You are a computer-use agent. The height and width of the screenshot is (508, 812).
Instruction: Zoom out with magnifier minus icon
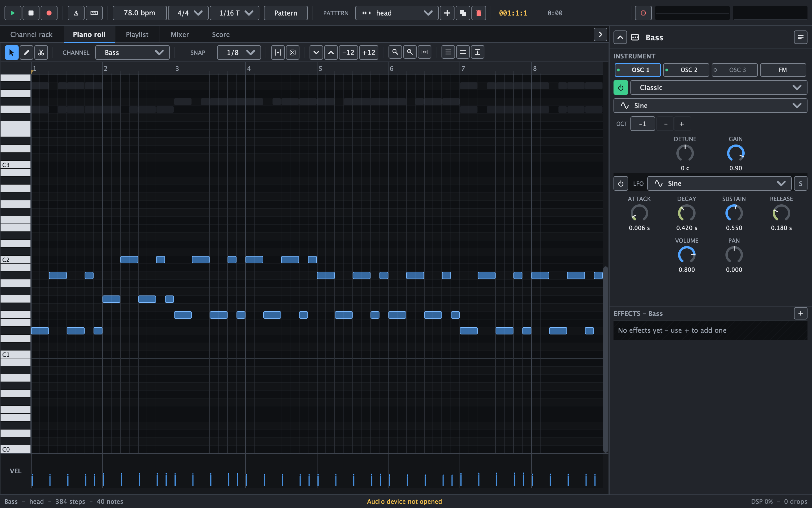tap(395, 52)
